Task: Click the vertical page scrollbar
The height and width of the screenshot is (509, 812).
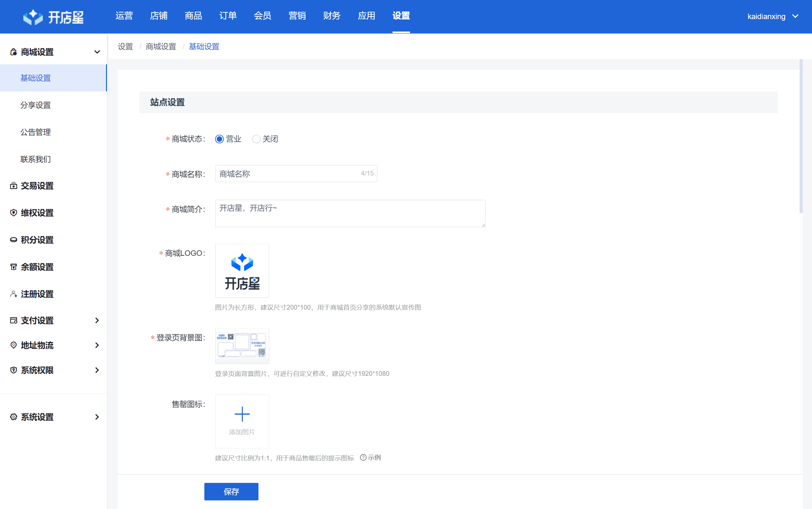Action: pyautogui.click(x=801, y=136)
